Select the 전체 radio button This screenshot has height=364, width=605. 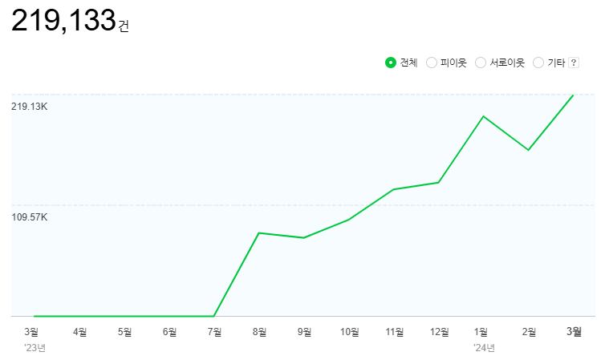click(391, 63)
